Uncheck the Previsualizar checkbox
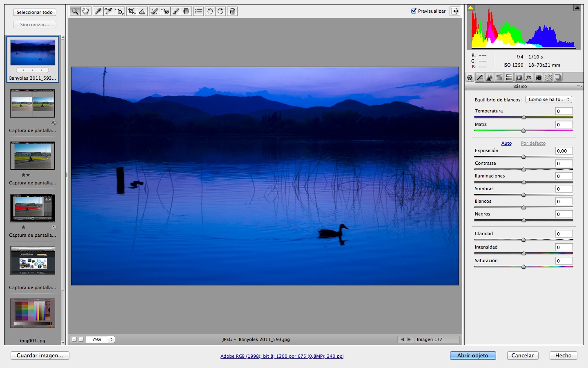Image resolution: width=588 pixels, height=368 pixels. [x=414, y=11]
